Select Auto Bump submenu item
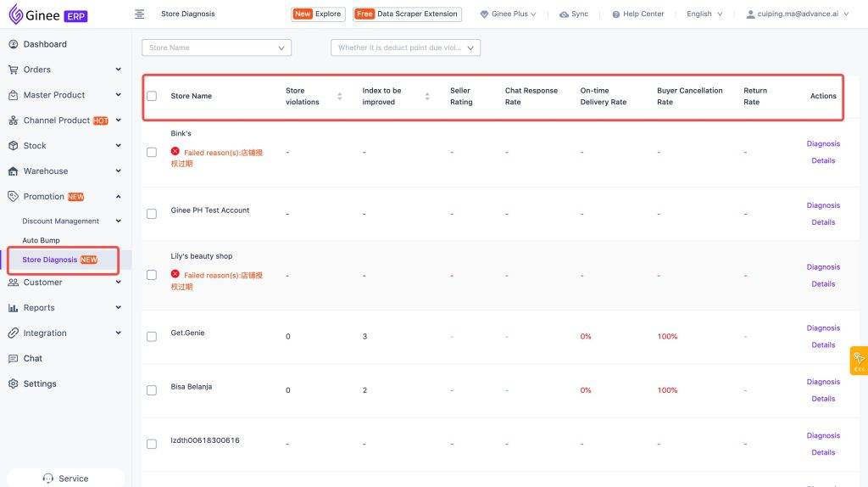The image size is (868, 487). click(41, 240)
